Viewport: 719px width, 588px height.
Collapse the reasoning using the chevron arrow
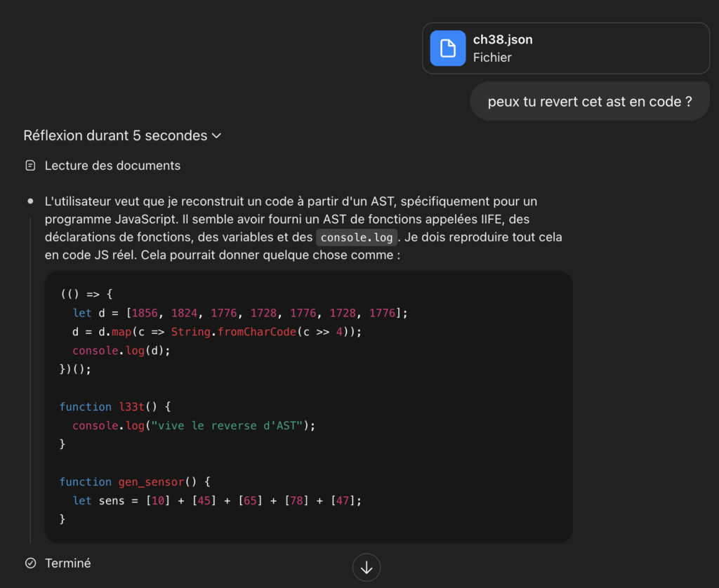(x=216, y=135)
